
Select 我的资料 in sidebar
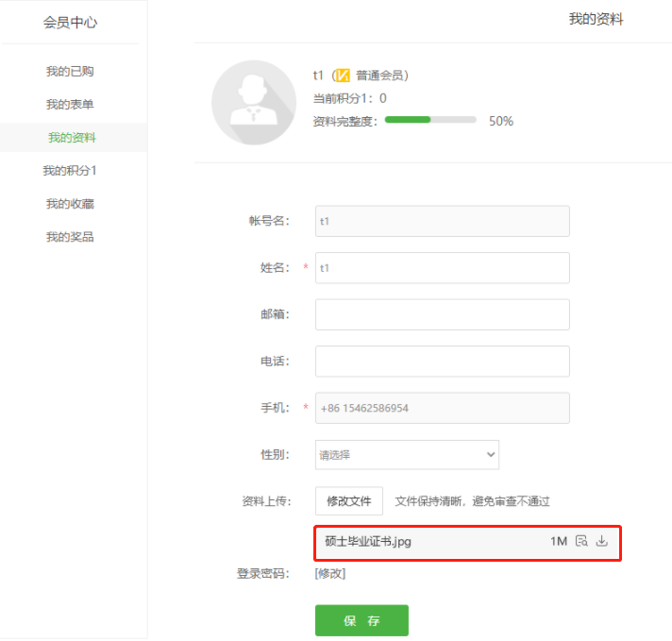(72, 138)
